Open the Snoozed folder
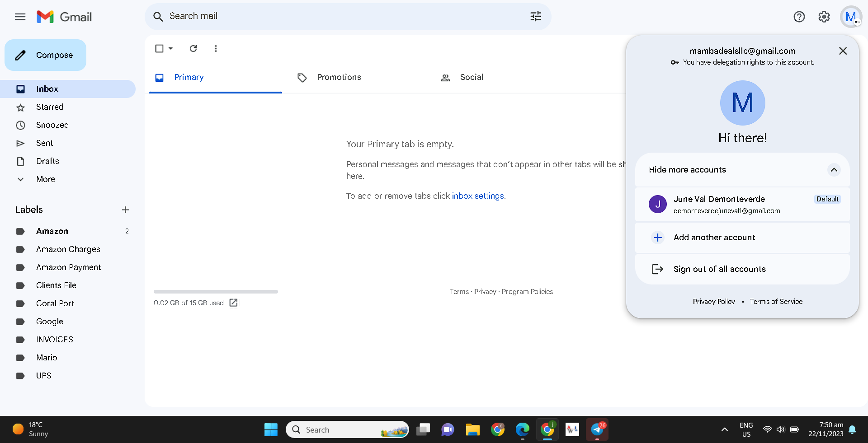 [68, 125]
